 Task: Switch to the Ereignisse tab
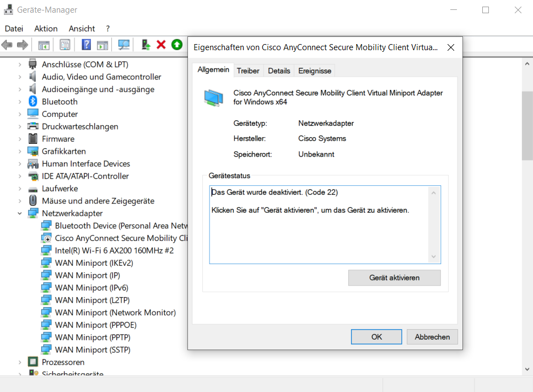pos(315,71)
